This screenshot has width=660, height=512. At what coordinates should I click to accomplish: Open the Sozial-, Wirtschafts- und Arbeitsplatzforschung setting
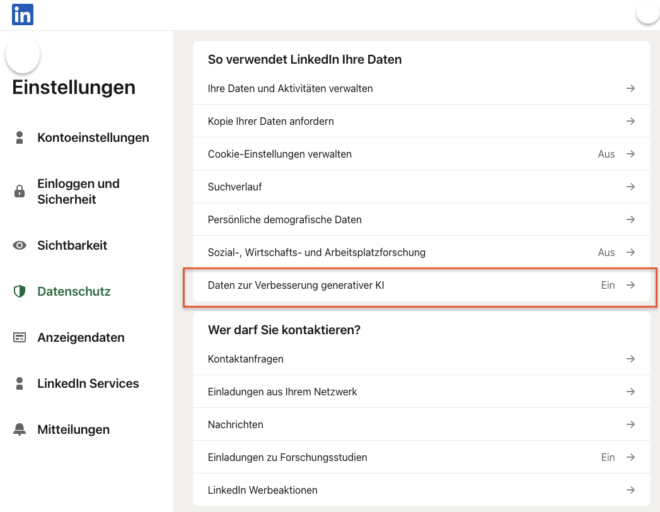point(421,252)
